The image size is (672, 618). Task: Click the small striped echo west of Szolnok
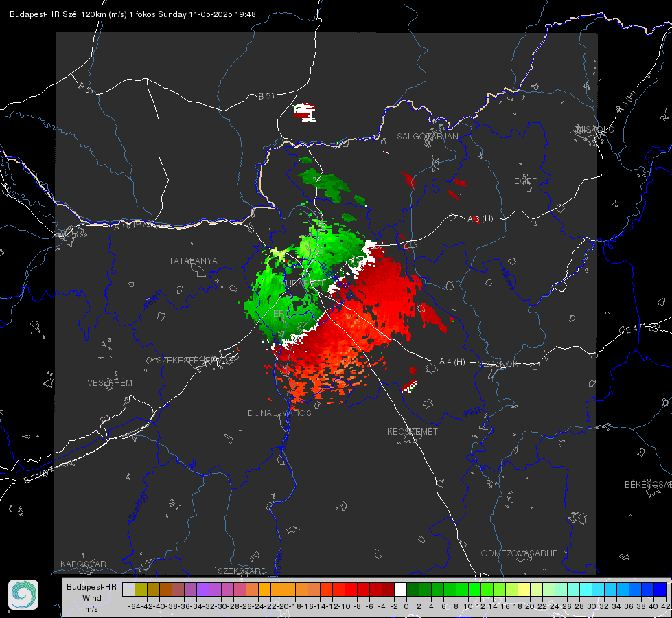click(x=409, y=386)
